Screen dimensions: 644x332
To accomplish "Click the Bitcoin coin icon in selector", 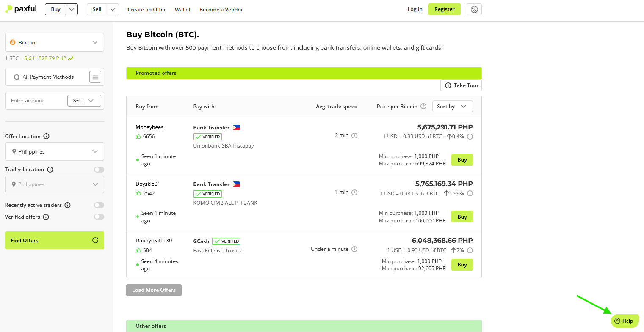I will coord(13,42).
